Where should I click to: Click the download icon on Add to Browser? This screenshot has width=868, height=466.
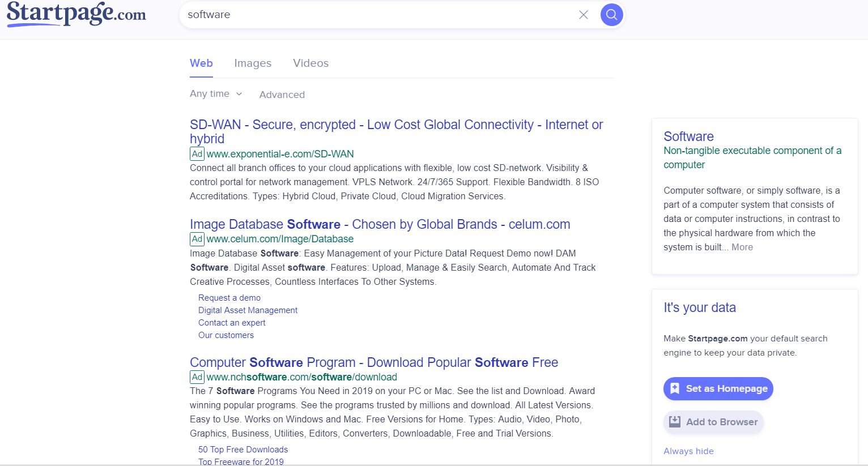[675, 422]
